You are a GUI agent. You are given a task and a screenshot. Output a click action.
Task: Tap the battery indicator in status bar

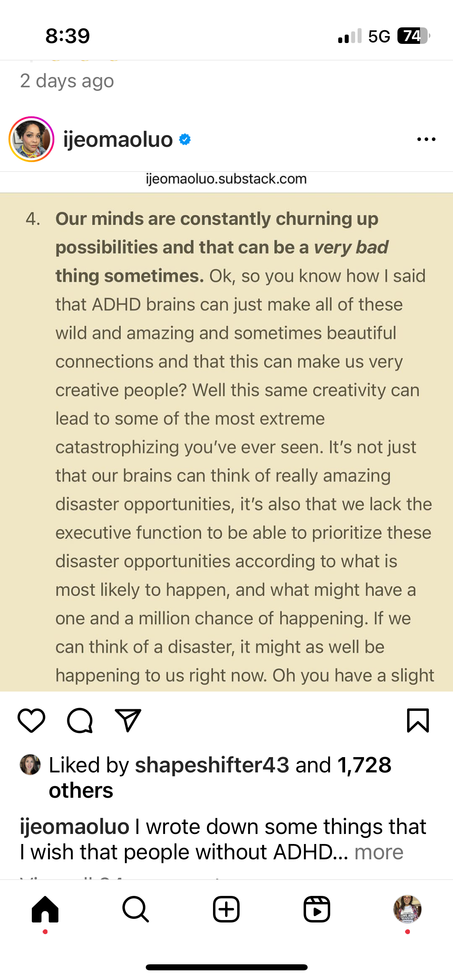pos(413,36)
